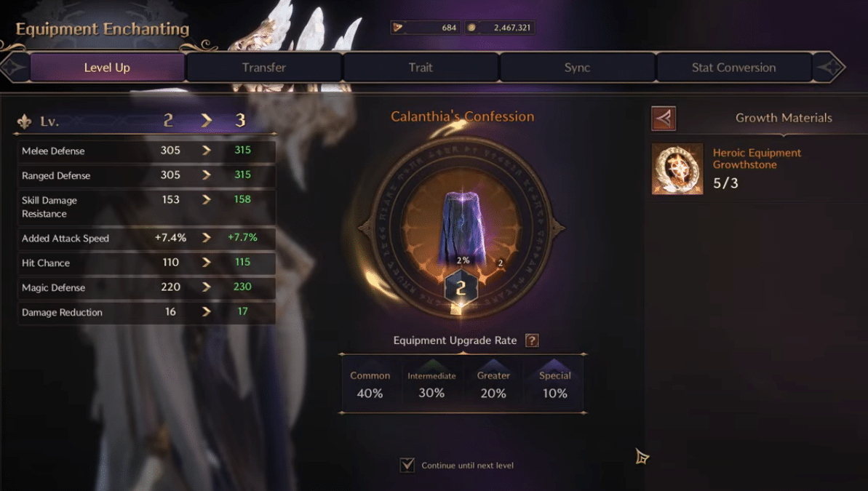
Task: Click the Melee Defense upgrade arrow
Action: (207, 151)
